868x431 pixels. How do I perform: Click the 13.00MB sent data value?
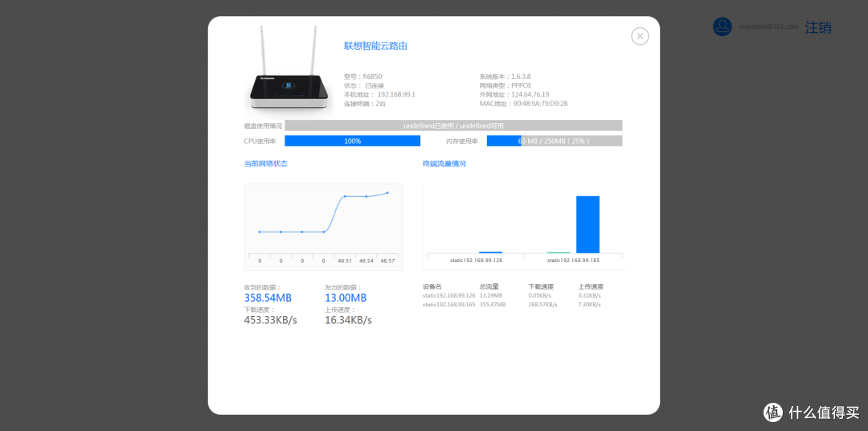pyautogui.click(x=346, y=298)
